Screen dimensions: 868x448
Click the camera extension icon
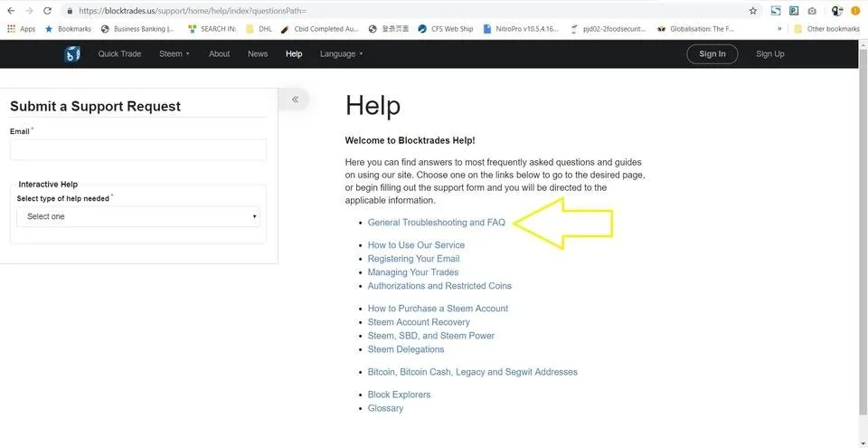coord(812,11)
